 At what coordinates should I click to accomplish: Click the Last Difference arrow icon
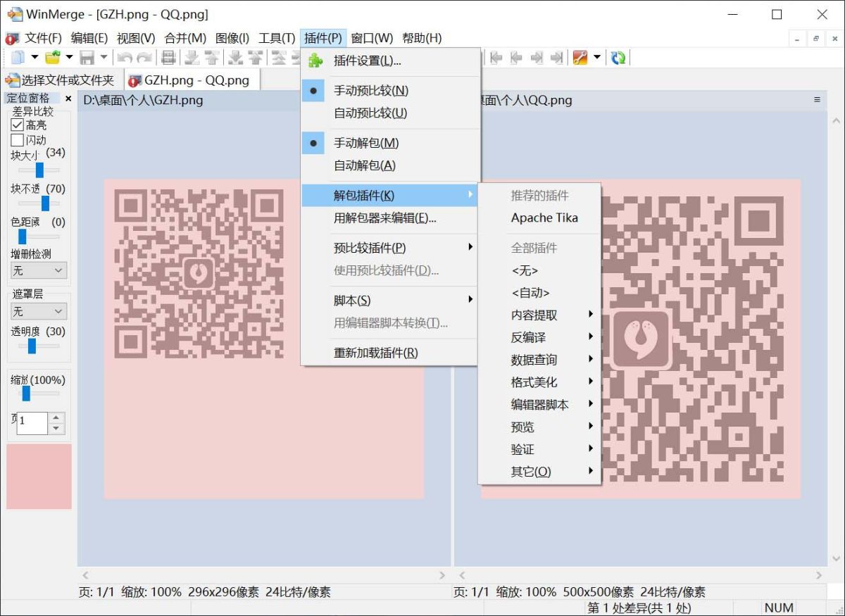point(556,58)
